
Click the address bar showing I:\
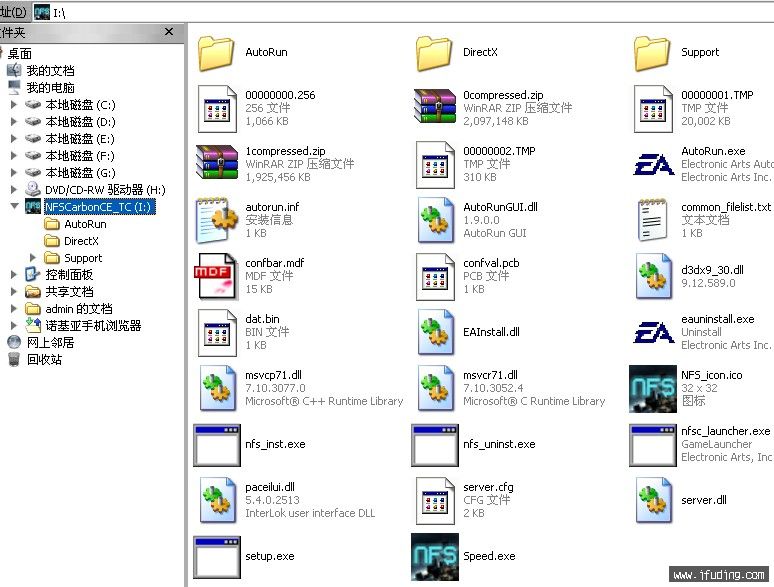pyautogui.click(x=405, y=12)
